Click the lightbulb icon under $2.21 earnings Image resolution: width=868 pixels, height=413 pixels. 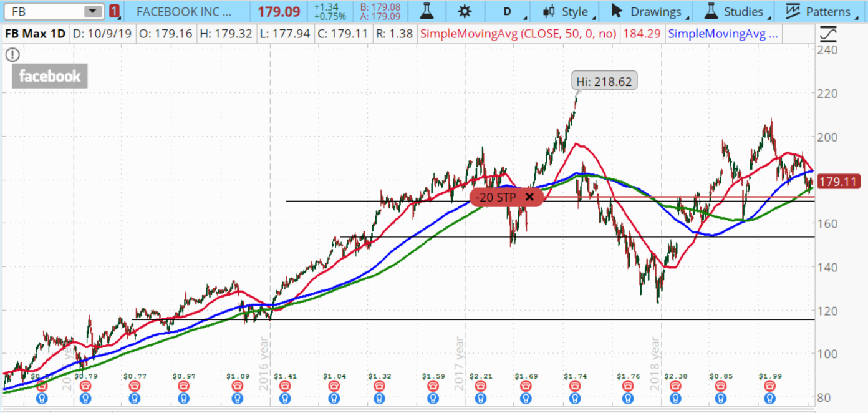click(481, 398)
